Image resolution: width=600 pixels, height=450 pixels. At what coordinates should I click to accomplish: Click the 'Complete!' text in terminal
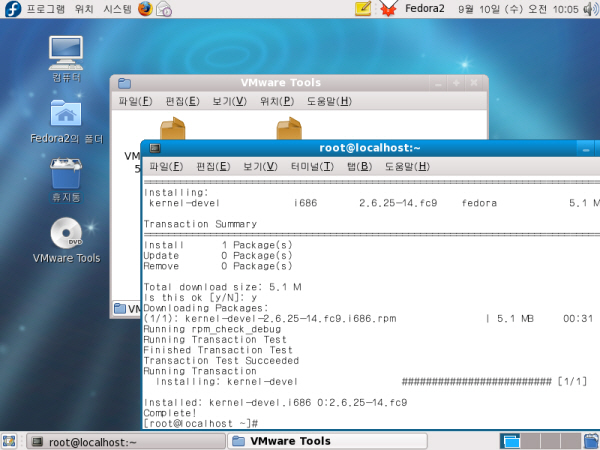tap(170, 413)
